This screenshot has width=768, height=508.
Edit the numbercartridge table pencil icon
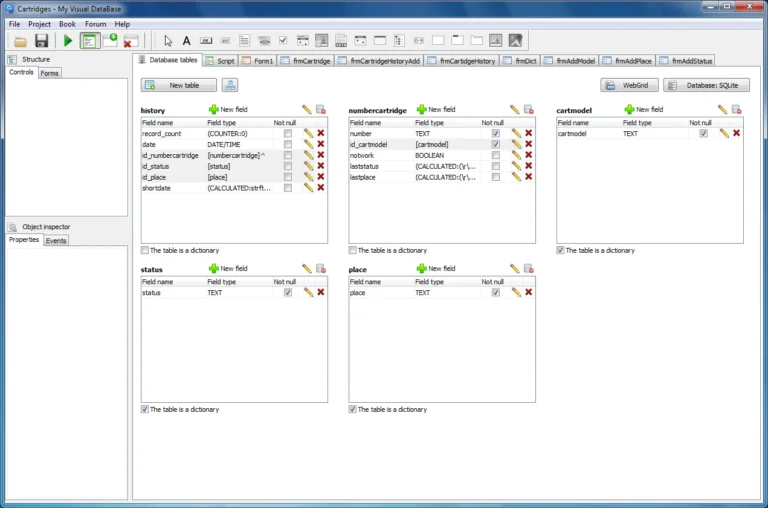point(514,110)
